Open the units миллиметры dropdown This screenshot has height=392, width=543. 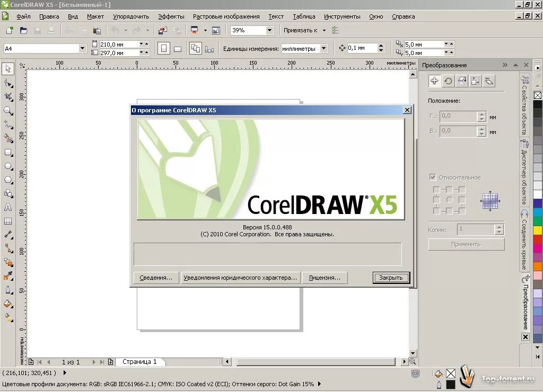point(324,48)
